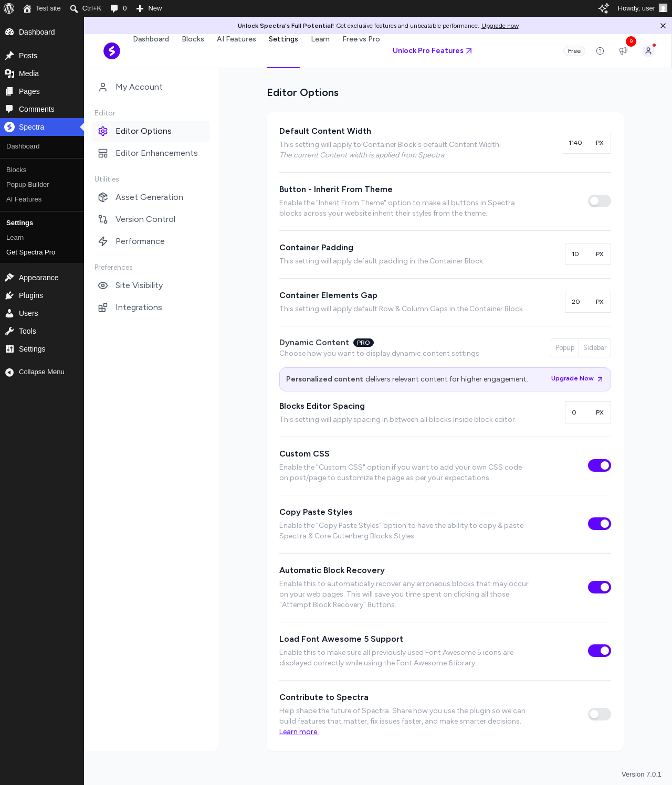Image resolution: width=672 pixels, height=785 pixels.
Task: Open Site Visibility settings
Action: (151, 285)
